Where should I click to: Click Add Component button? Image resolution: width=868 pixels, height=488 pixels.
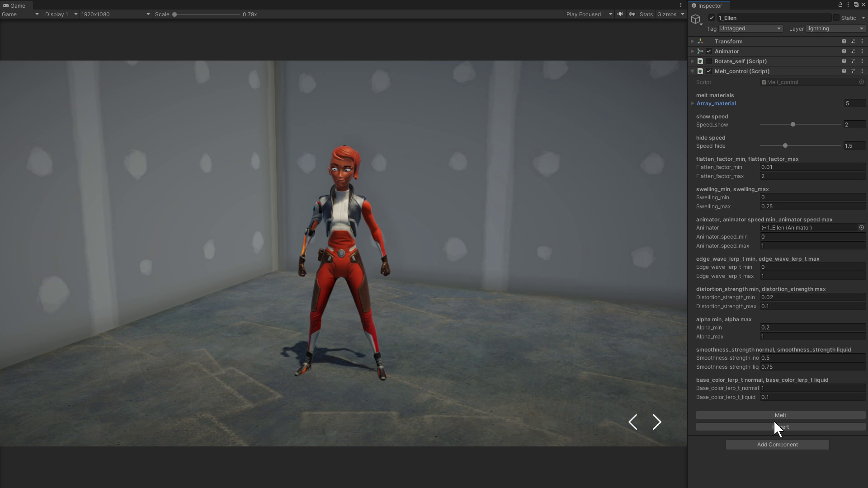coord(778,445)
